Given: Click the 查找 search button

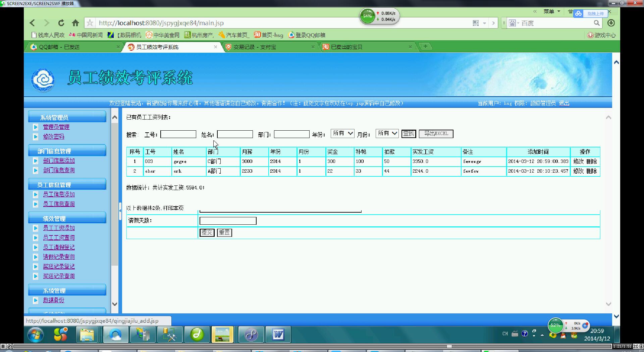Looking at the screenshot, I should [x=409, y=134].
